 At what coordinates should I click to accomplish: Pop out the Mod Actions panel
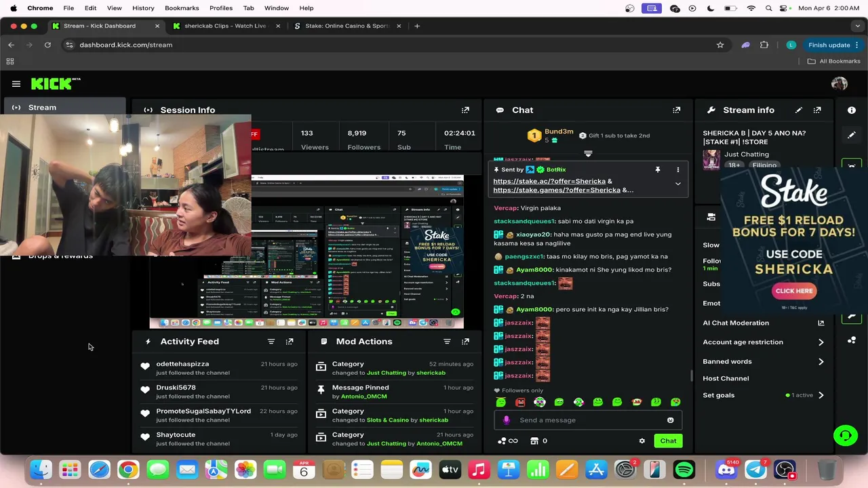[465, 342]
